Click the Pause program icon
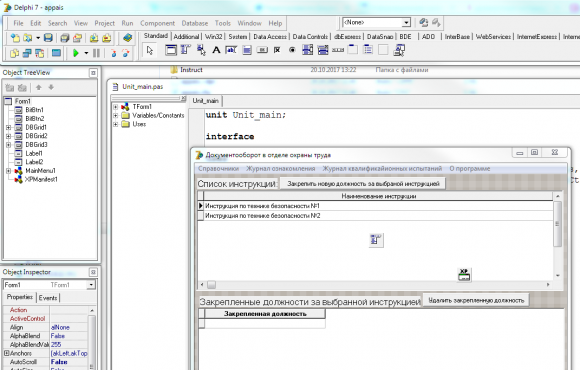580x370 pixels. [x=97, y=53]
